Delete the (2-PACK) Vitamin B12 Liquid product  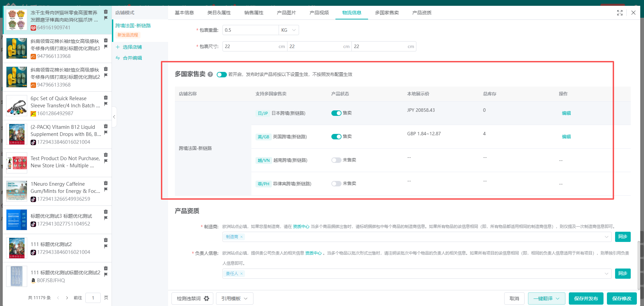[x=106, y=126]
